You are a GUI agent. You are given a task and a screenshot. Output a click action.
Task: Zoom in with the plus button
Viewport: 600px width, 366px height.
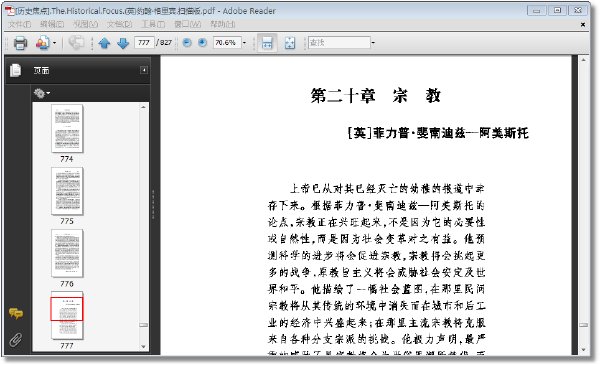[x=202, y=42]
